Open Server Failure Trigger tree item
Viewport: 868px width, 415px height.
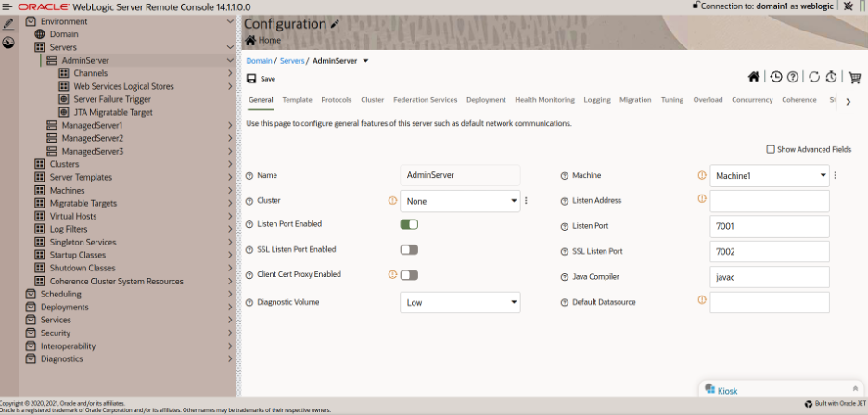112,99
